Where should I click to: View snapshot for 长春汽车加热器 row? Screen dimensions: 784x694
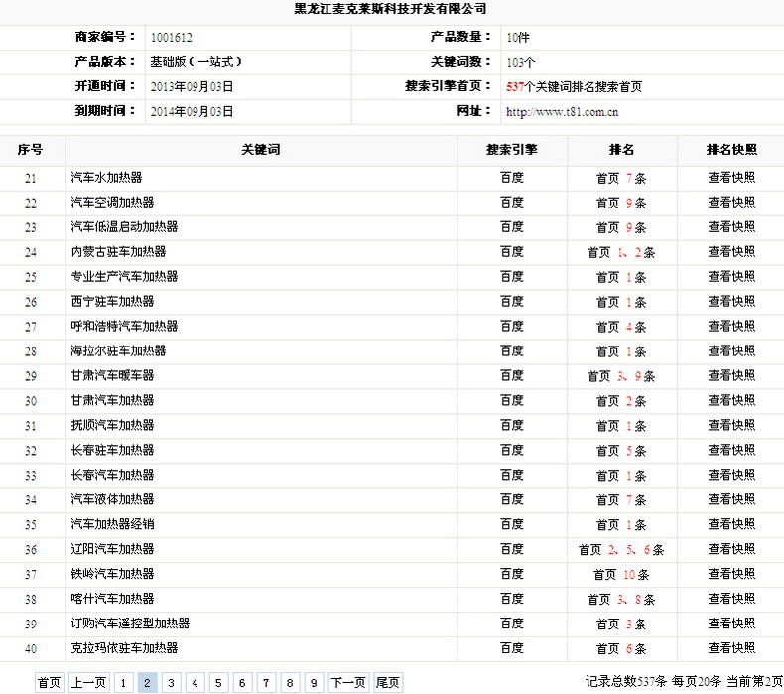pos(731,475)
